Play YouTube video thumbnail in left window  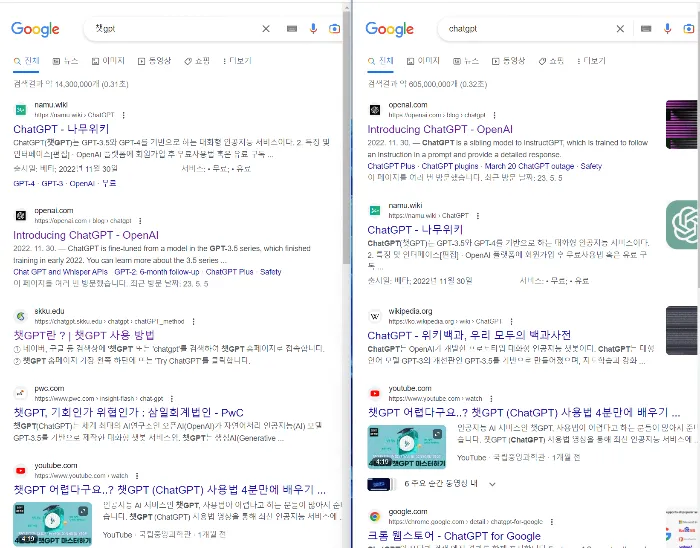point(53,524)
